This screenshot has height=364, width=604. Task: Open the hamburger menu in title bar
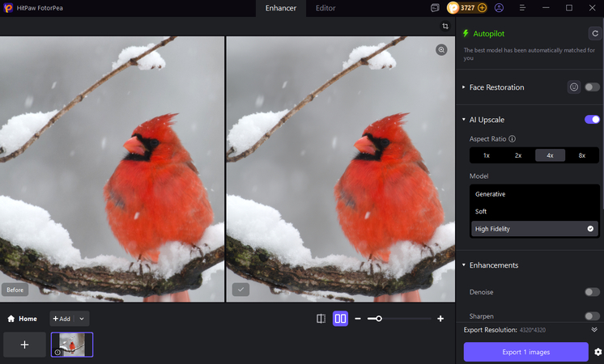tap(522, 8)
